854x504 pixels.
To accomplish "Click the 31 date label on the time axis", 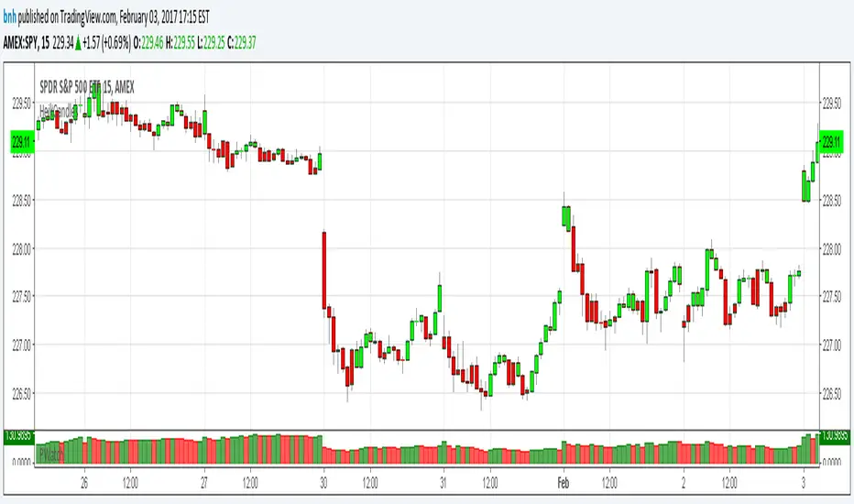I will click(x=443, y=479).
